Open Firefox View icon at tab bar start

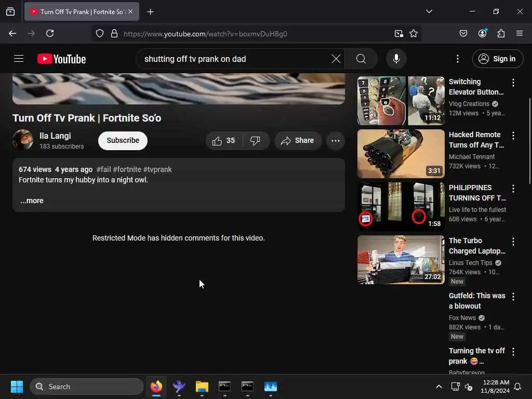pyautogui.click(x=10, y=12)
